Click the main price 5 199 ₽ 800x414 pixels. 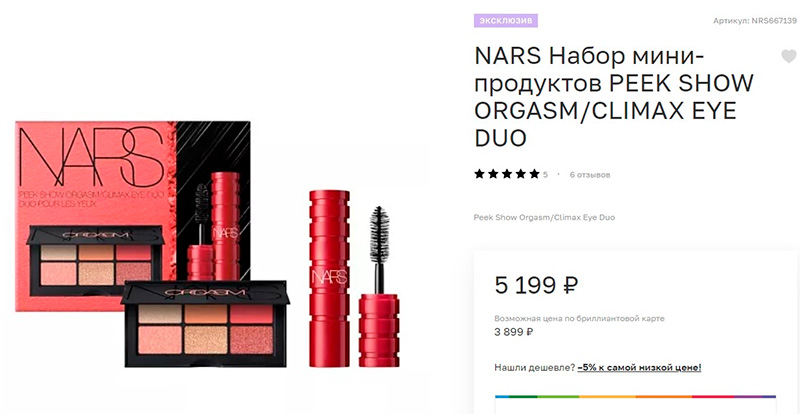536,285
